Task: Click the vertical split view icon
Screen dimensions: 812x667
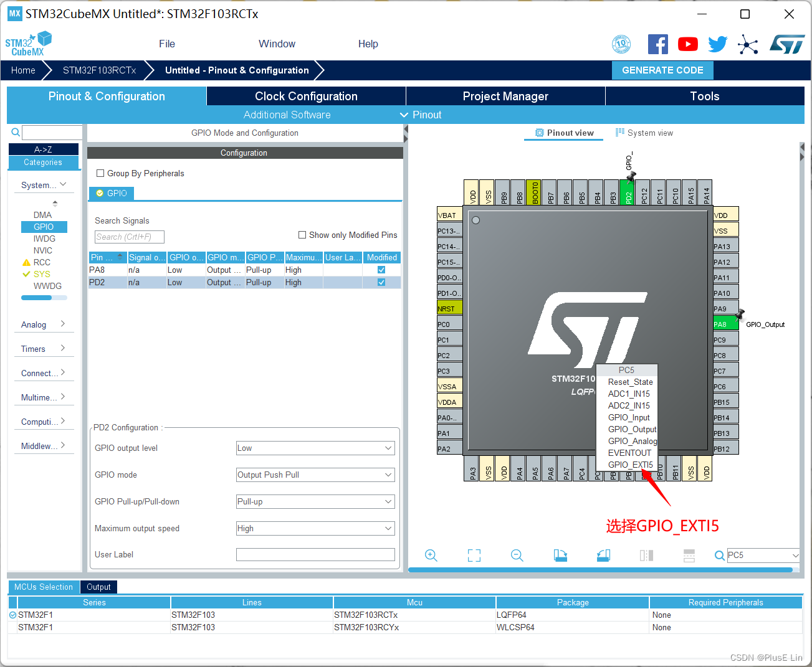Action: click(x=689, y=556)
